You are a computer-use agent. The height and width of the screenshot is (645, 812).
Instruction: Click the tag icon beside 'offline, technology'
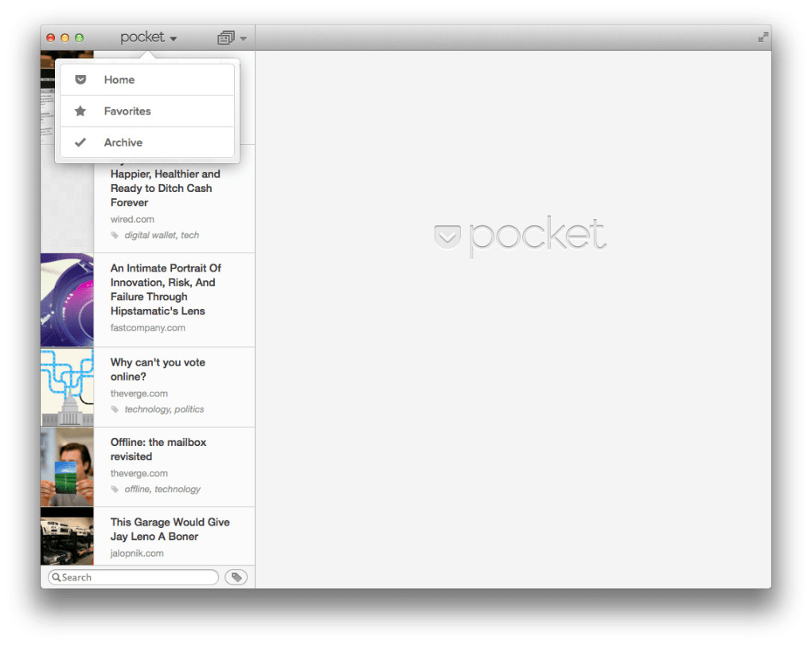(115, 489)
